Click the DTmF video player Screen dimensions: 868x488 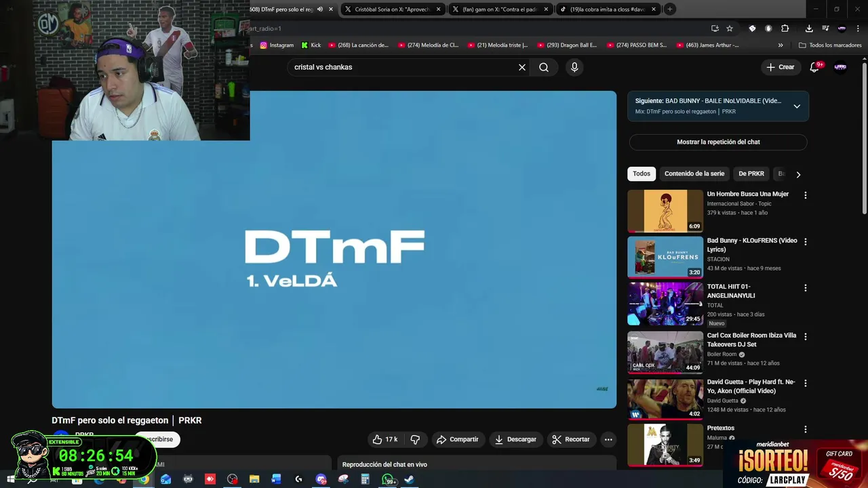click(x=334, y=249)
